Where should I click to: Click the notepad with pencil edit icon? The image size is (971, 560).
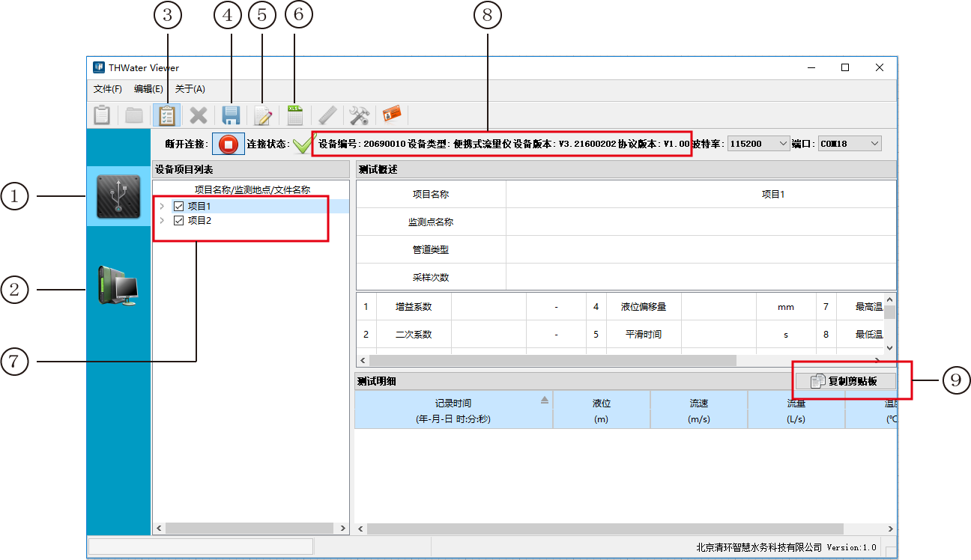point(263,115)
